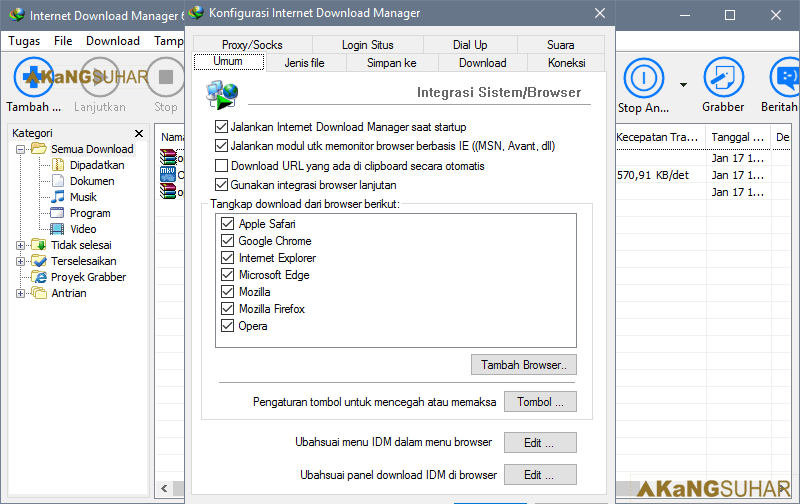
Task: Uncheck Mozilla Firefox browser
Action: click(x=228, y=309)
